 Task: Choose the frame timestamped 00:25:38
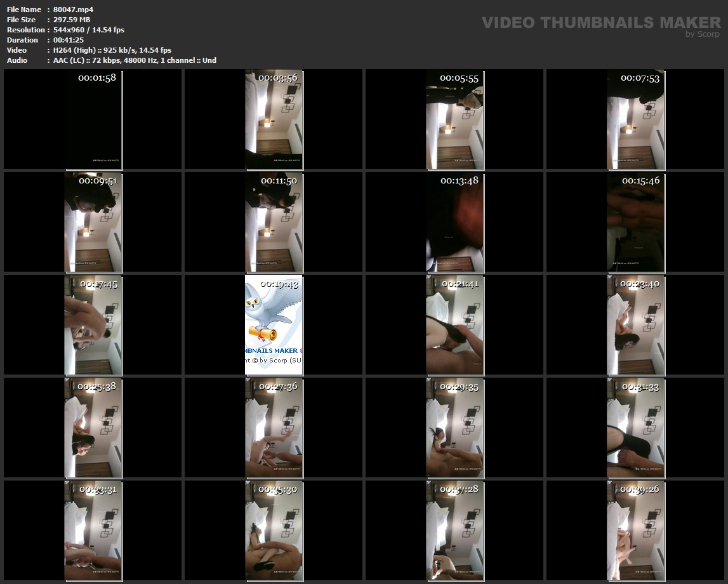(x=93, y=428)
